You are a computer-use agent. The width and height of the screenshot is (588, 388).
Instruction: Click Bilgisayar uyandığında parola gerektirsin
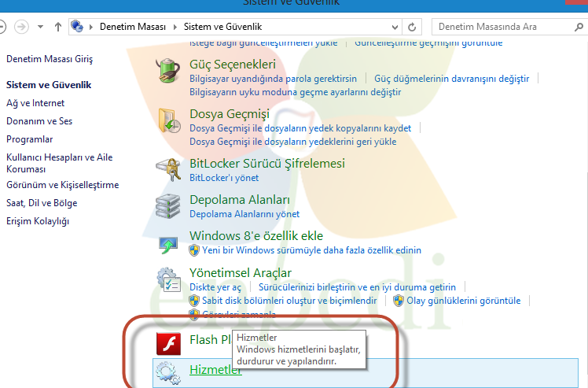273,79
